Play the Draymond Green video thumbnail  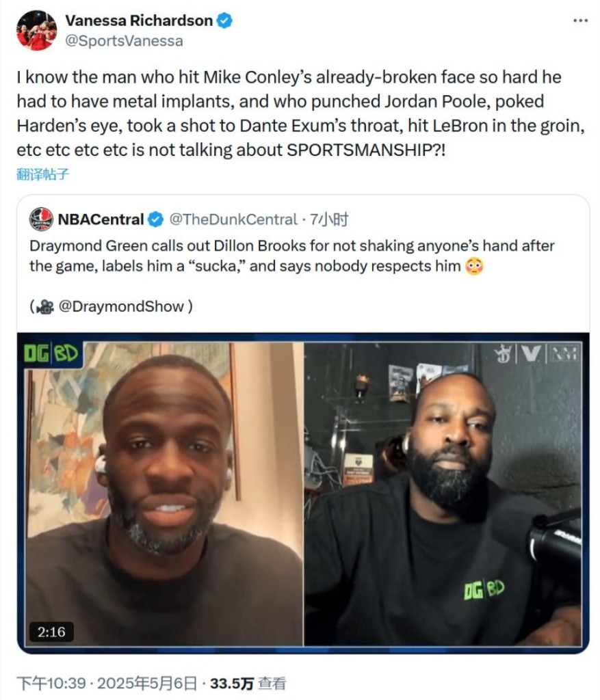pyautogui.click(x=303, y=493)
